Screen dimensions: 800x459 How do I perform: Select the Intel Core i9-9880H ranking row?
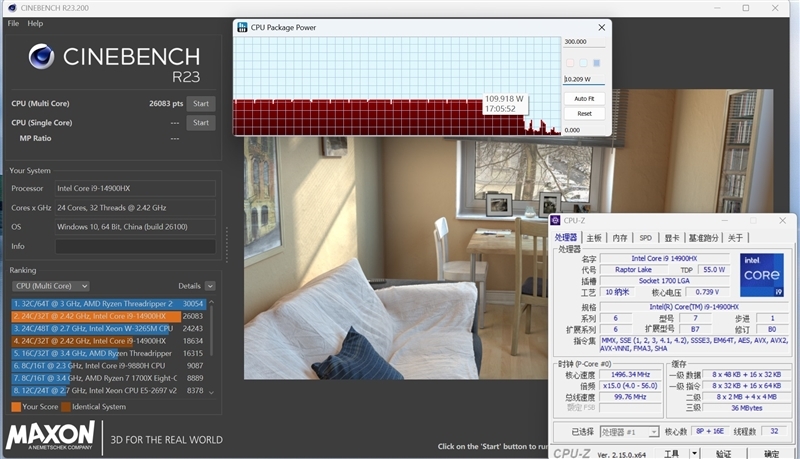pyautogui.click(x=108, y=366)
